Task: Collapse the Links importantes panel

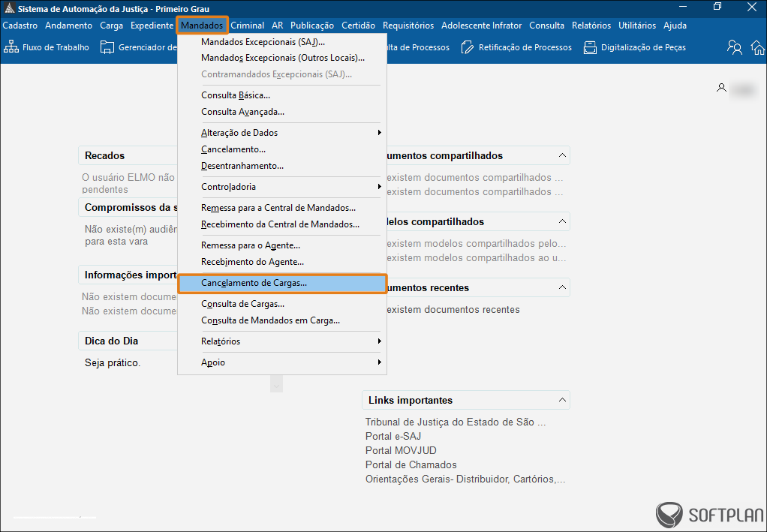Action: (x=561, y=400)
